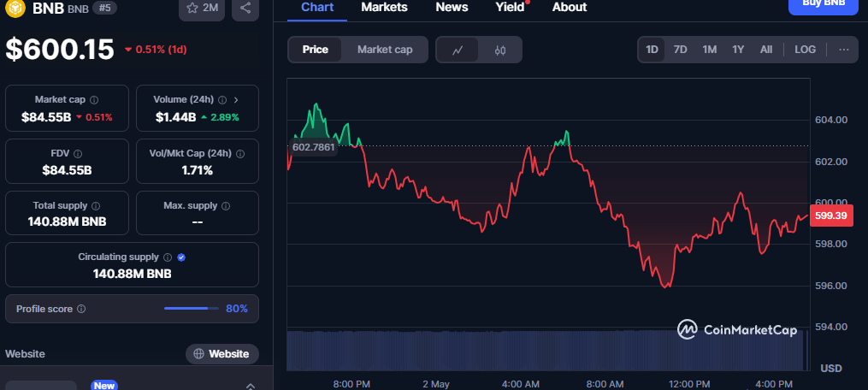Switch to the Chart tab
This screenshot has height=390, width=868.
(317, 7)
